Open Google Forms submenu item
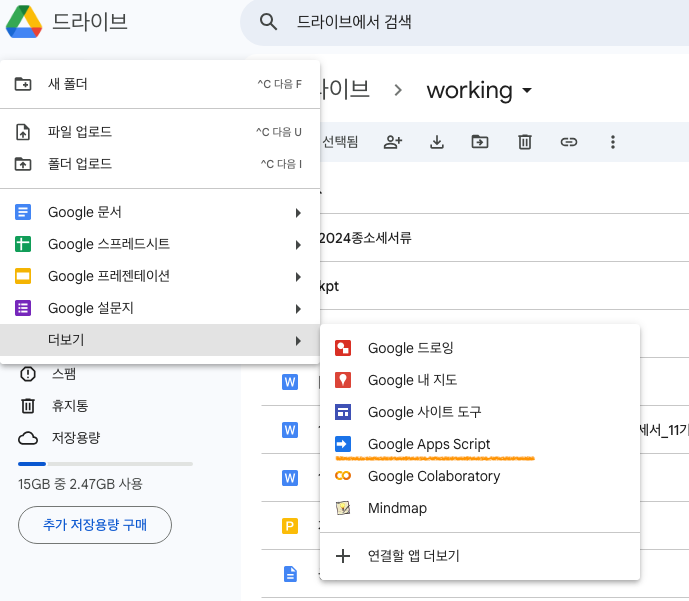 pos(160,308)
